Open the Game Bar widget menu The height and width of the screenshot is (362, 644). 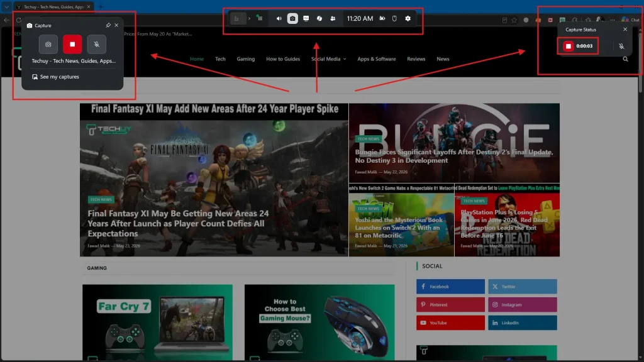coord(260,18)
